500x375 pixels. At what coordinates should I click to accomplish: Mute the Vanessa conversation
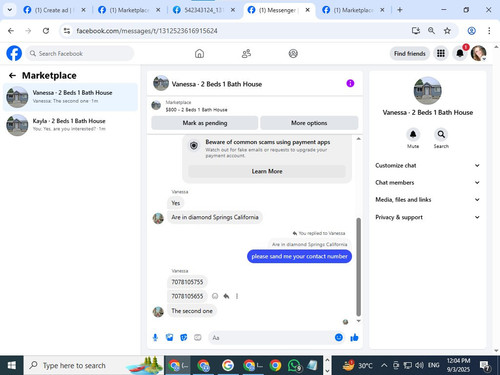point(413,135)
